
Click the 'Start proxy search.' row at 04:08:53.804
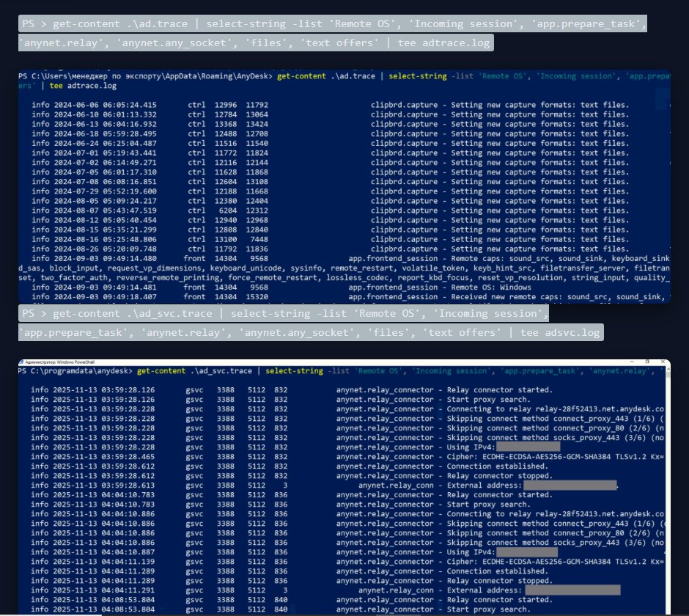(281, 610)
